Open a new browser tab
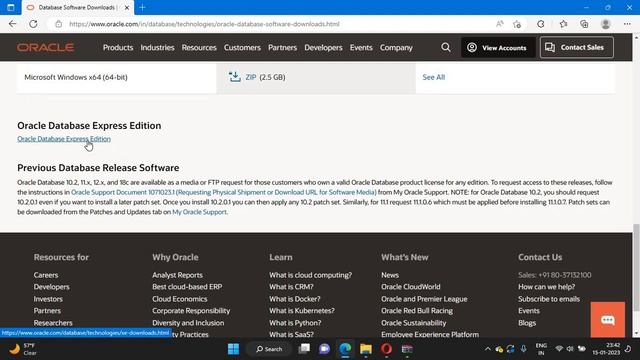Image resolution: width=640 pixels, height=360 pixels. [142, 7]
